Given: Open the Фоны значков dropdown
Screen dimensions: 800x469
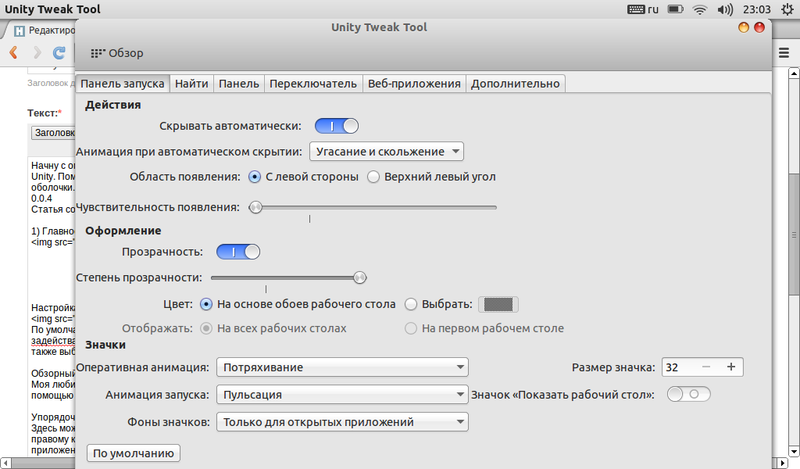Looking at the screenshot, I should (342, 422).
